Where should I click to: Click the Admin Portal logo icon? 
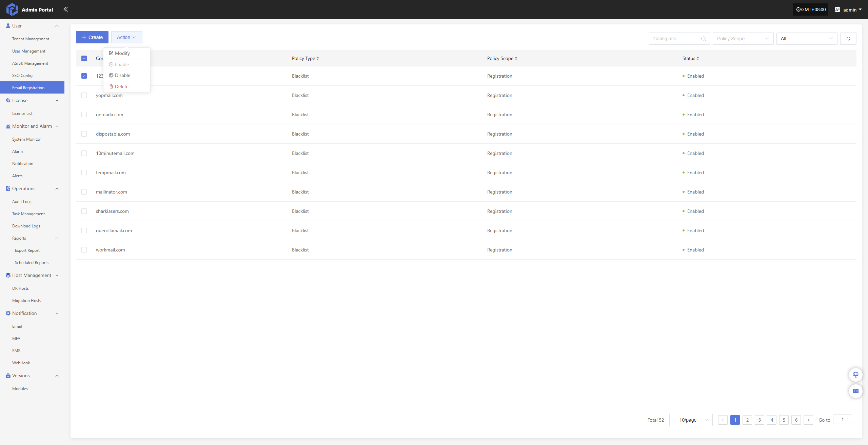coord(12,9)
